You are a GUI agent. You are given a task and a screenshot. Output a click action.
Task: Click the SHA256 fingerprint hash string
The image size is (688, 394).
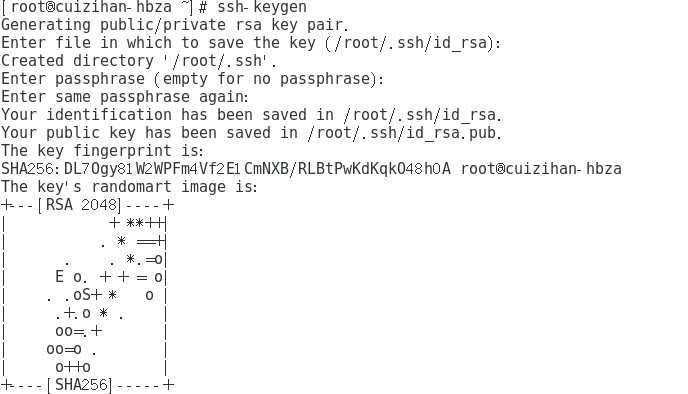[x=226, y=169]
